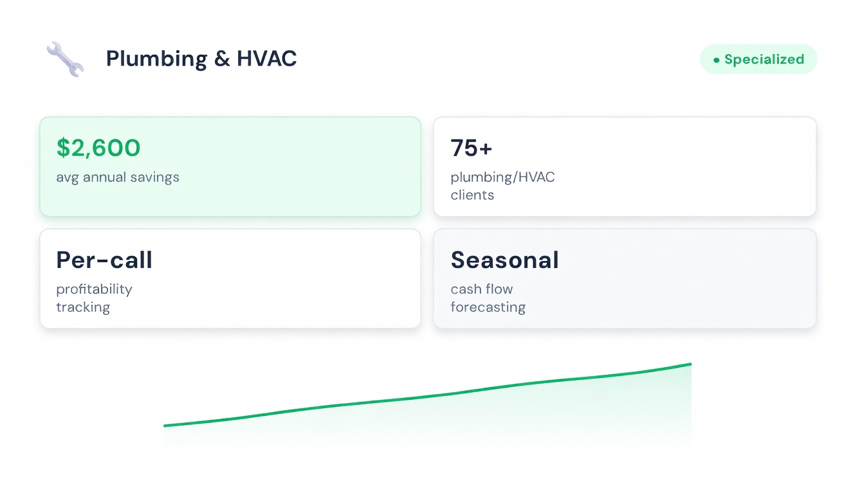This screenshot has width=844, height=504.
Task: Click the lower left start of the trend line
Action: (x=166, y=425)
